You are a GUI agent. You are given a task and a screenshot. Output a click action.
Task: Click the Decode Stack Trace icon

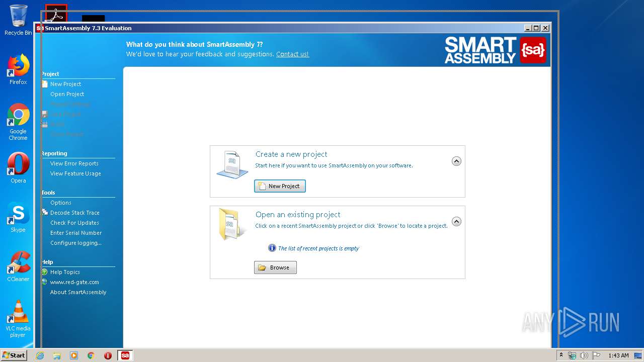[x=45, y=213]
